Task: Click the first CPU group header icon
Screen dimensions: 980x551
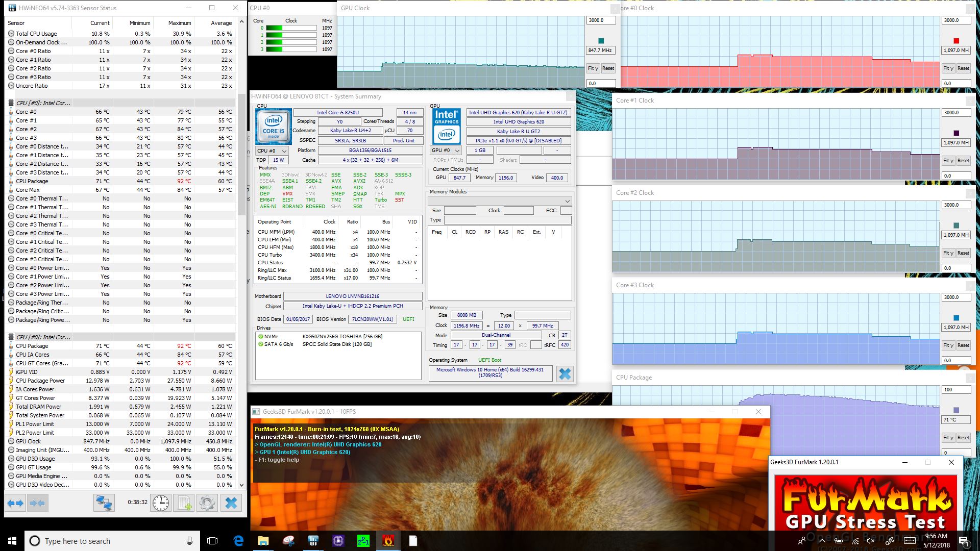Action: [11, 103]
